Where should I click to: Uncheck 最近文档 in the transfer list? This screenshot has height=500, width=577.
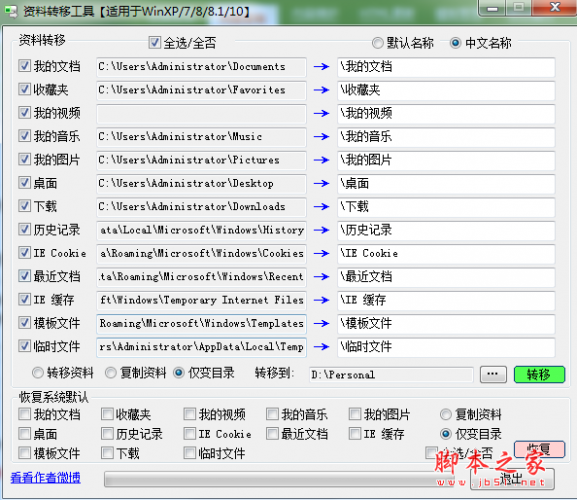24,276
